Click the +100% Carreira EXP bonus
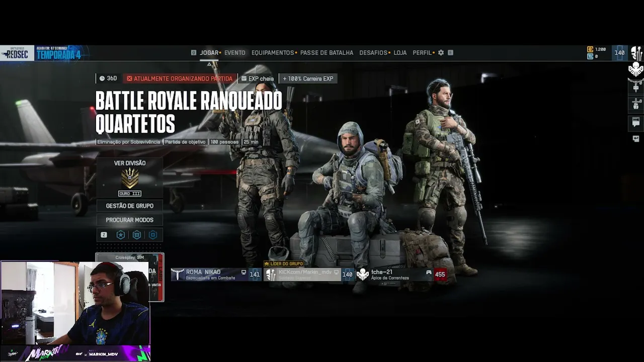Screen dimensions: 644x362 point(308,78)
